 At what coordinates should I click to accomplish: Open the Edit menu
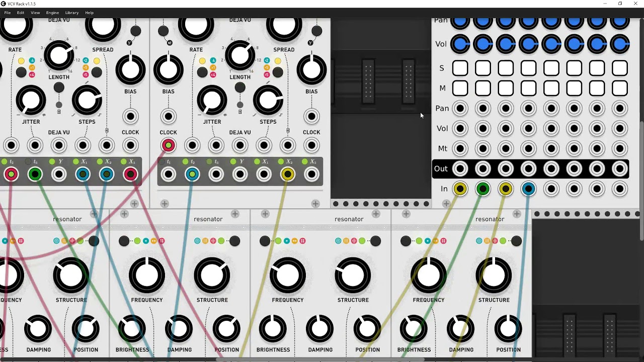21,13
